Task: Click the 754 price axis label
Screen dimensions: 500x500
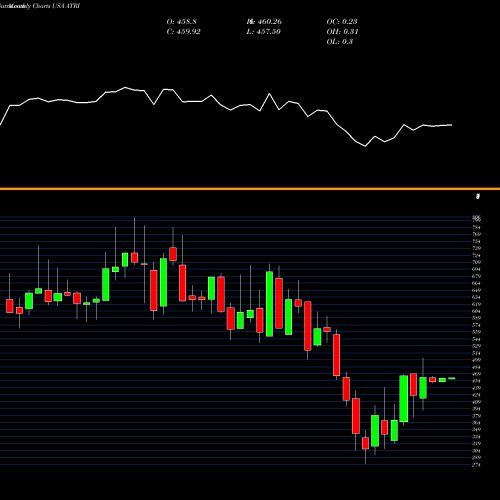Action: [x=476, y=241]
